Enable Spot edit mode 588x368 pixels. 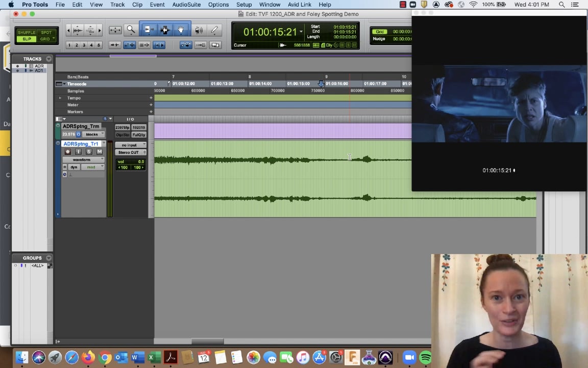[46, 33]
